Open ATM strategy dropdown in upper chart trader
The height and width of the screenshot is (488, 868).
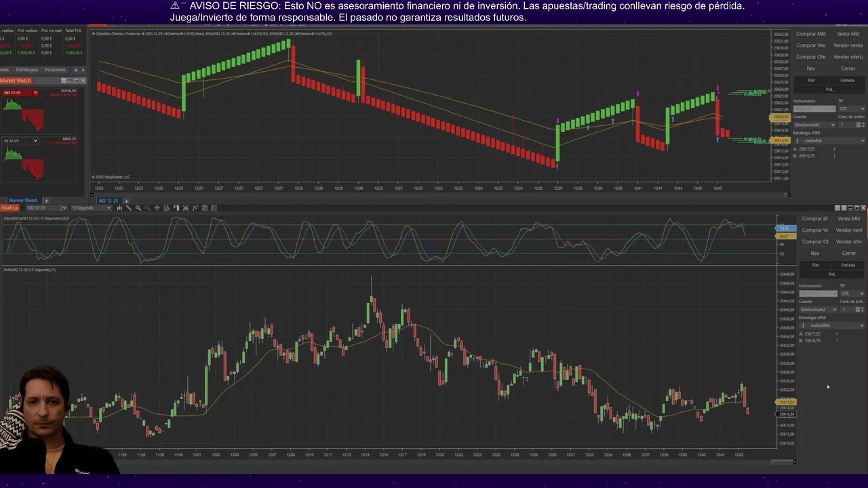click(x=830, y=140)
